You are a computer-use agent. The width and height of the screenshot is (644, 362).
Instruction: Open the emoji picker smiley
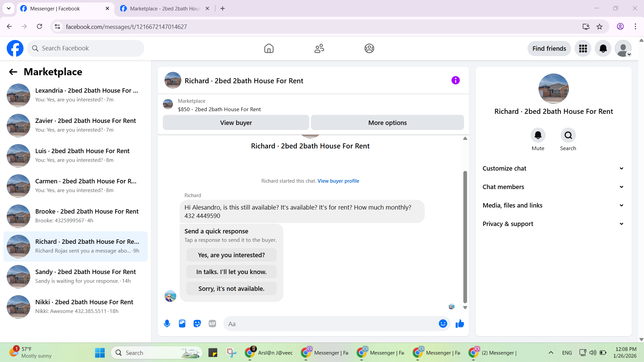pyautogui.click(x=443, y=324)
